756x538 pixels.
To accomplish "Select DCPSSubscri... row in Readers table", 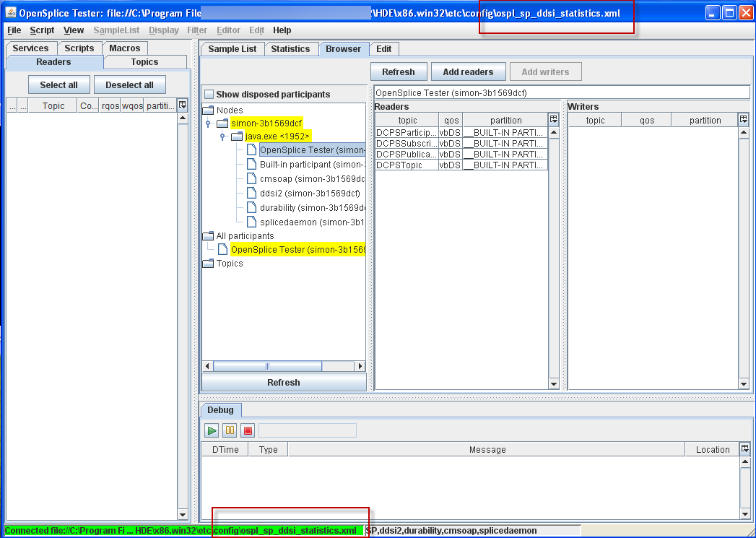I will [x=461, y=143].
